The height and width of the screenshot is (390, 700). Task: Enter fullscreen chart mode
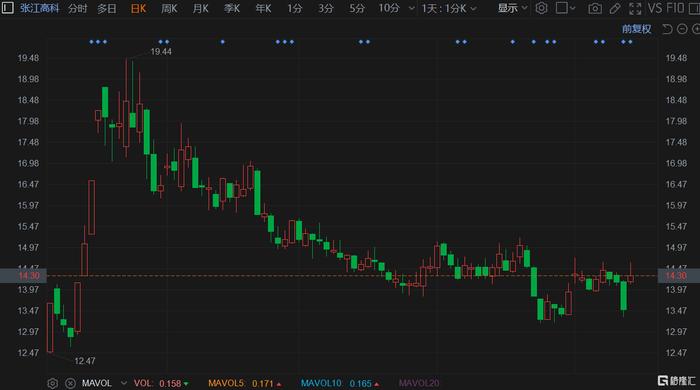click(x=634, y=8)
